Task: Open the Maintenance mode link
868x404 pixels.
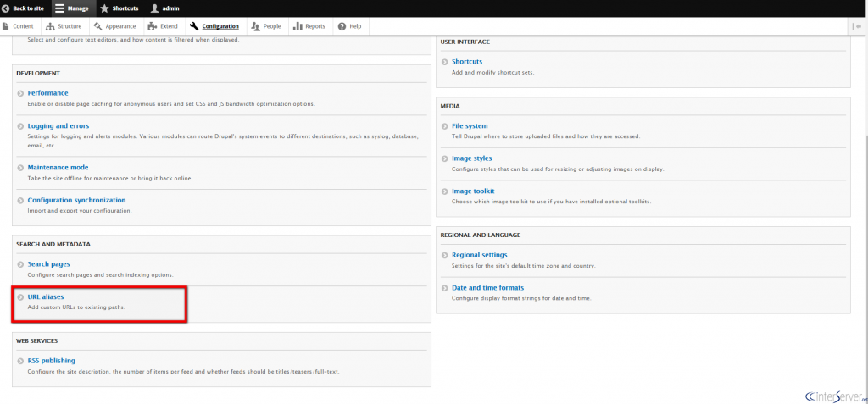Action: (58, 167)
